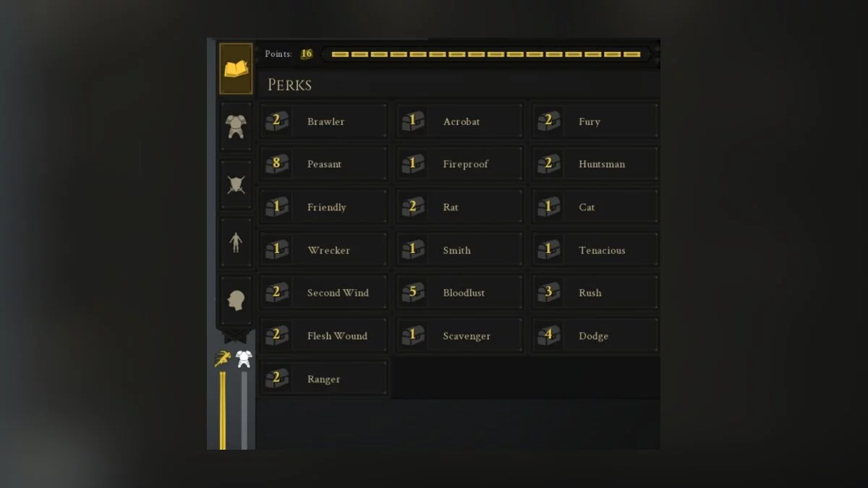
Task: Click the yellow vertical stamina bar
Action: [x=223, y=410]
